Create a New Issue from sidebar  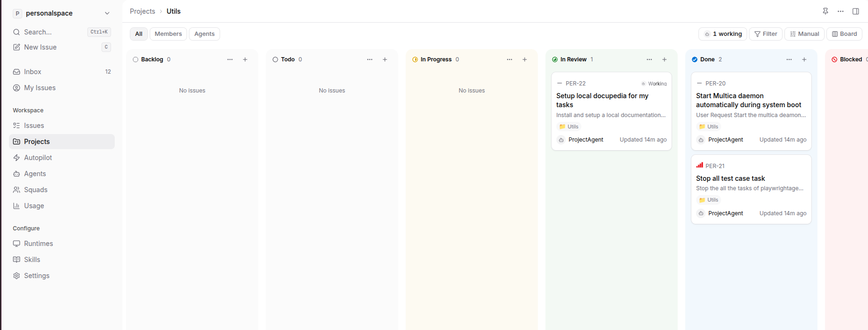point(62,47)
